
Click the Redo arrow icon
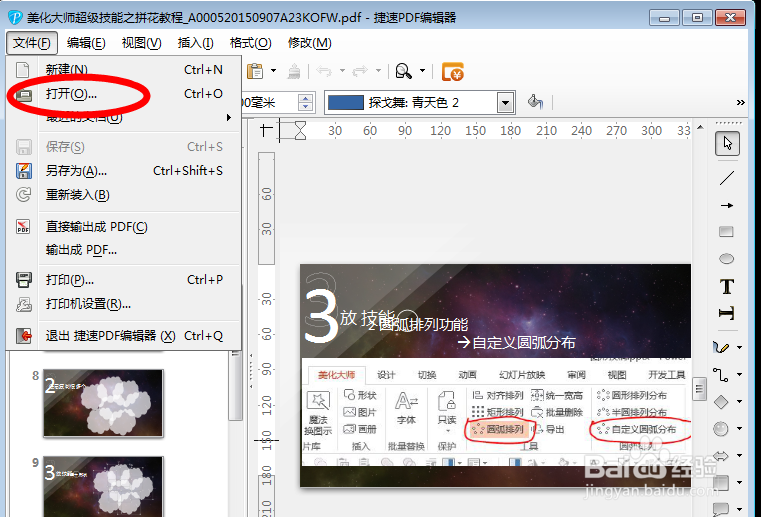coord(360,71)
